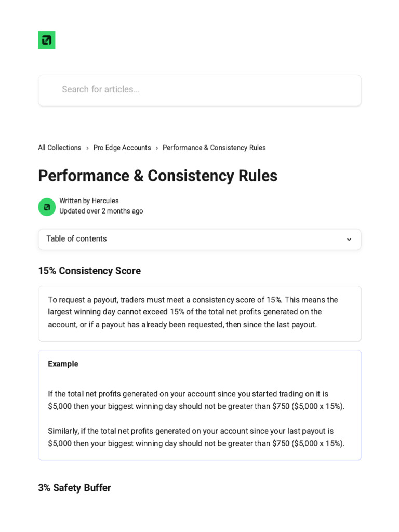The width and height of the screenshot is (399, 532).
Task: Click the Hercules author avatar icon
Action: 47,207
